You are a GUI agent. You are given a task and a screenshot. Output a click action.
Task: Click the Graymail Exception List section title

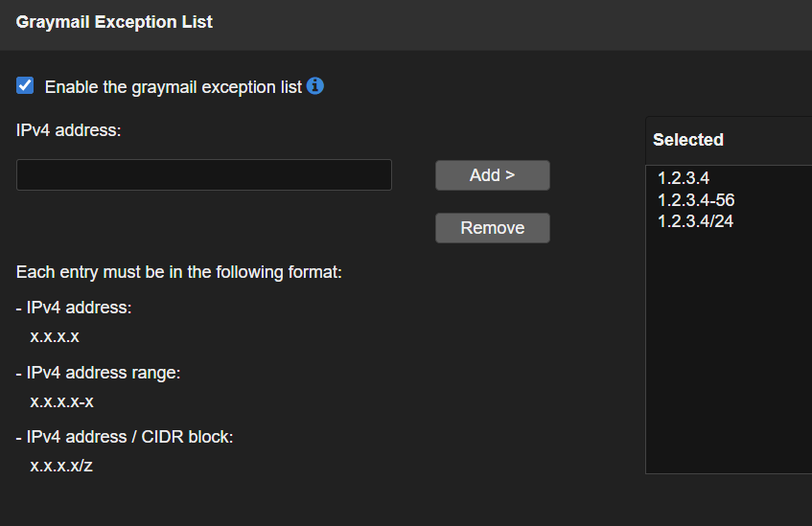(114, 21)
